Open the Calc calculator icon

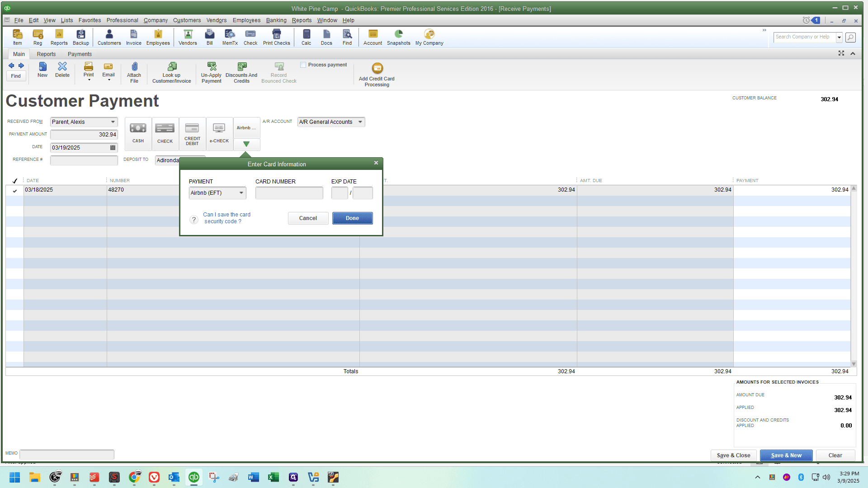306,37
